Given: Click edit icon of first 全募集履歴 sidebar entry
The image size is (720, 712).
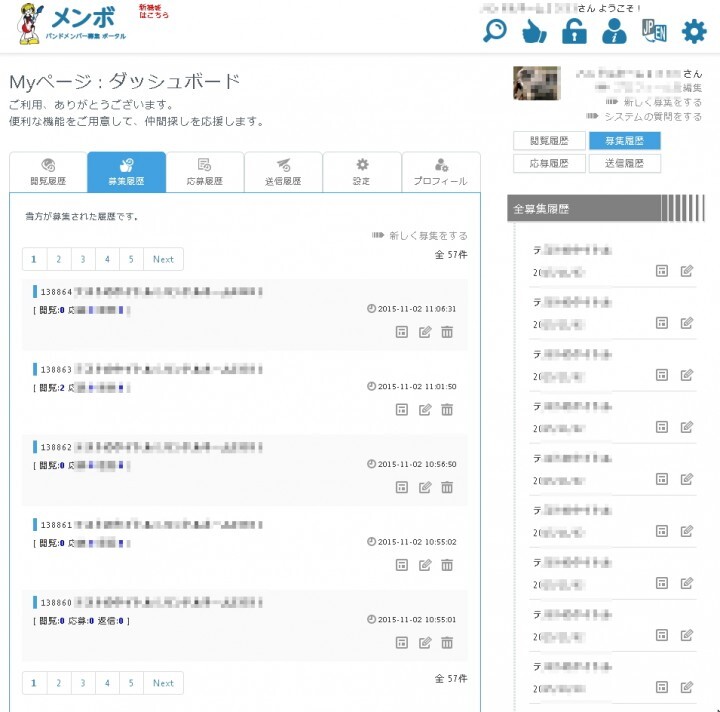Looking at the screenshot, I should (686, 271).
